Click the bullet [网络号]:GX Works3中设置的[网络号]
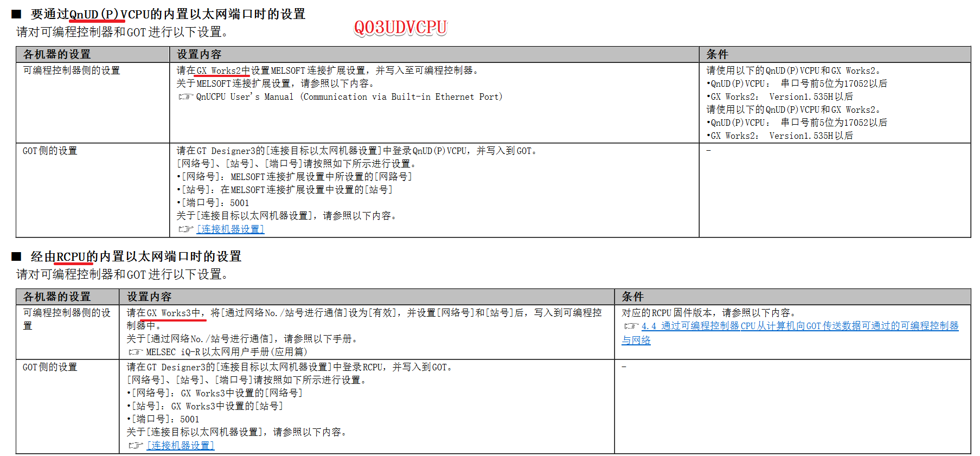Screen dimensions: 980x456 pyautogui.click(x=215, y=393)
